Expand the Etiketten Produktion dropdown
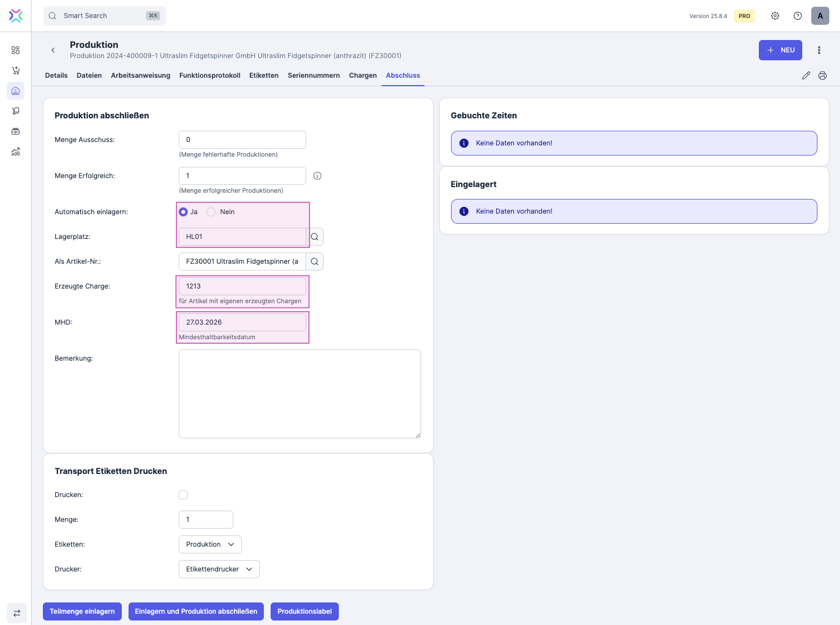 [x=210, y=544]
